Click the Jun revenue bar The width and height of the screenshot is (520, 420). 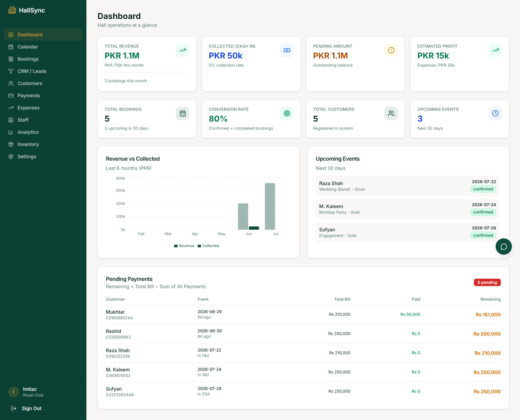243,217
